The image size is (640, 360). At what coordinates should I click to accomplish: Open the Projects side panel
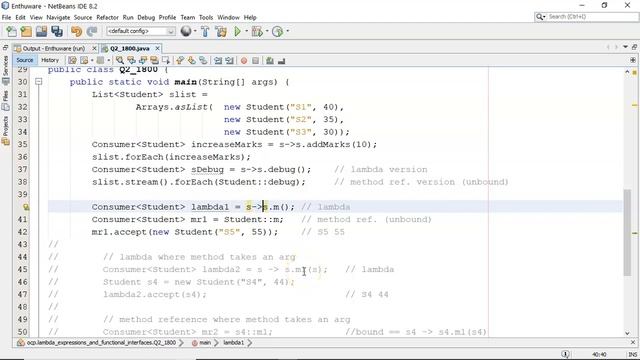pos(6,131)
